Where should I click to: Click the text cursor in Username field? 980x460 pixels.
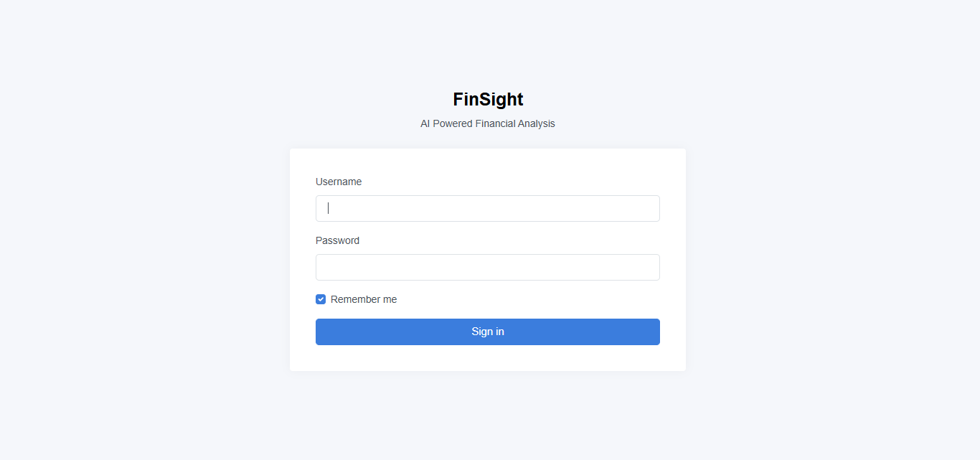pos(329,208)
